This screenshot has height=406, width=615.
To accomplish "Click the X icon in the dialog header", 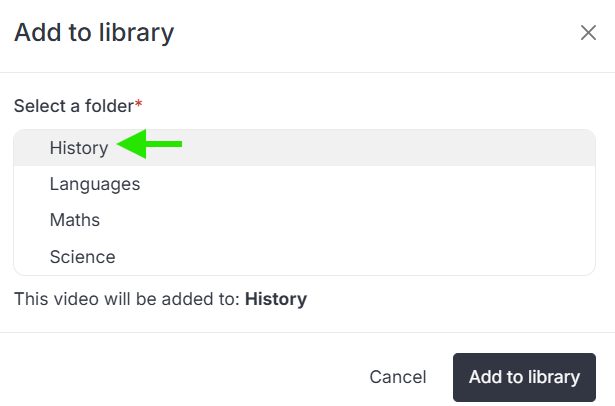I will click(588, 33).
